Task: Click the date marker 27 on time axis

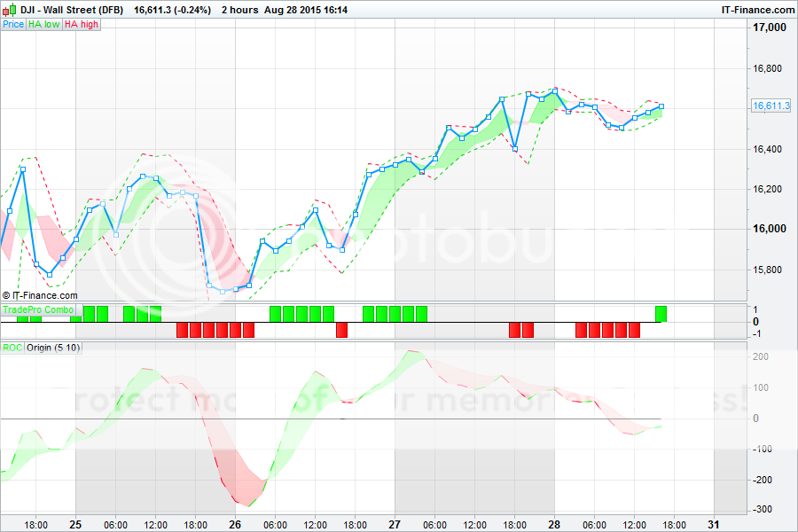Action: click(395, 523)
